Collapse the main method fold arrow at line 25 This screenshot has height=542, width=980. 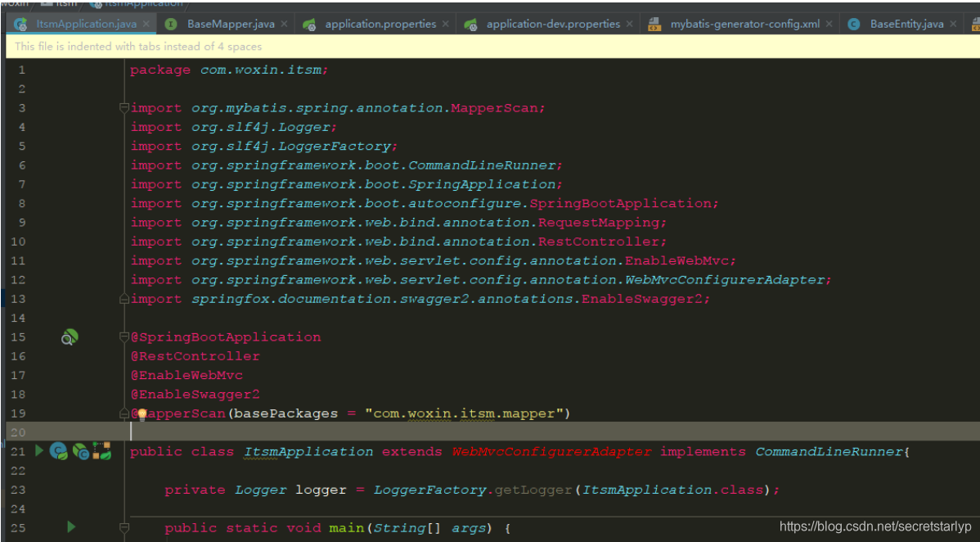(x=124, y=527)
